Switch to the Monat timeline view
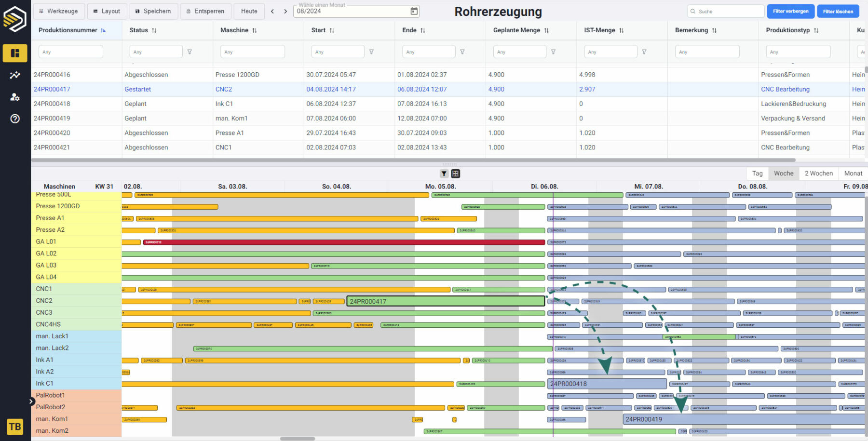This screenshot has height=441, width=868. tap(853, 173)
